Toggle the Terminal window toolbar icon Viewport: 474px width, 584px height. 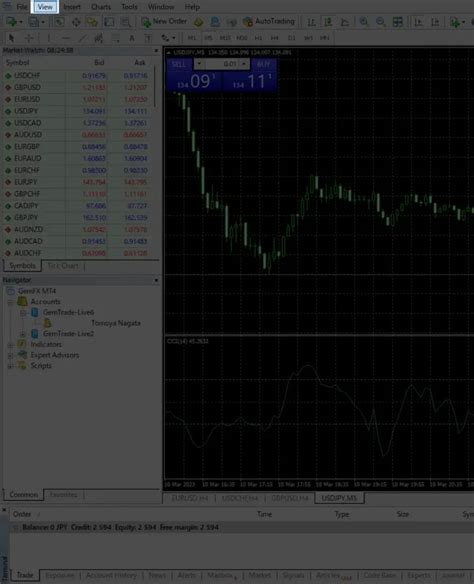point(109,22)
